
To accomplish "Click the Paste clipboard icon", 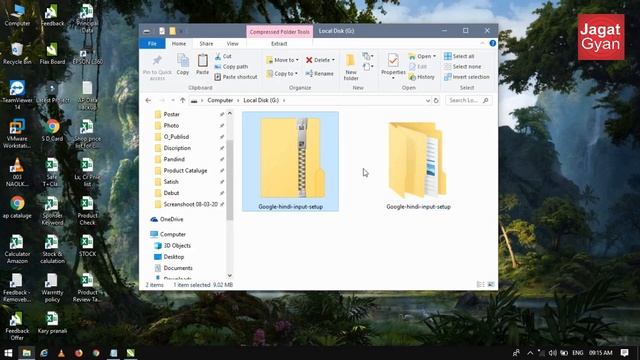I will coord(202,61).
